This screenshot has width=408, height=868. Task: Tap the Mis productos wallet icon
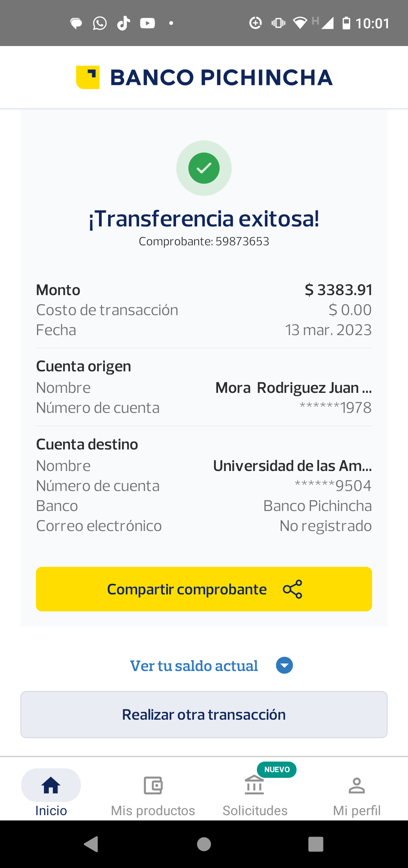[153, 786]
